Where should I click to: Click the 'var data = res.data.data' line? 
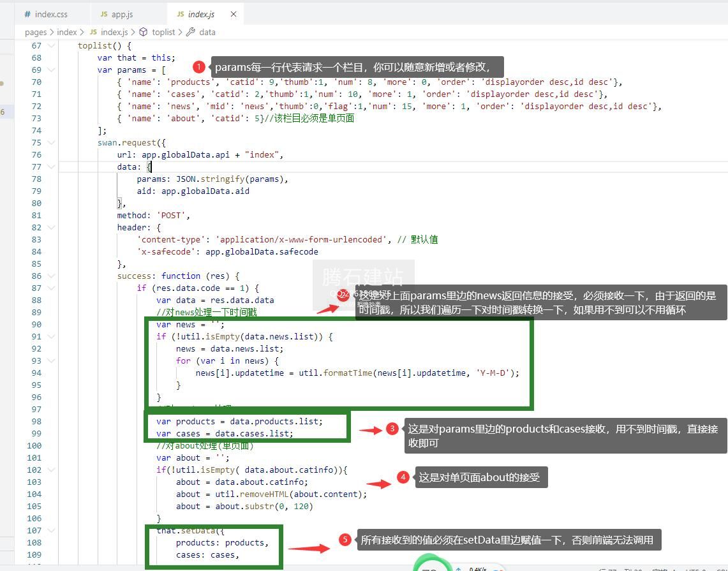coord(215,300)
